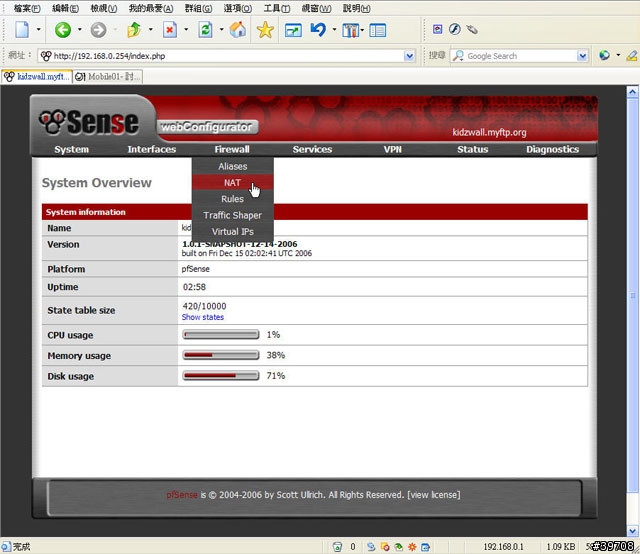The height and width of the screenshot is (554, 640).
Task: Select Virtual IPs menu entry
Action: pos(232,231)
